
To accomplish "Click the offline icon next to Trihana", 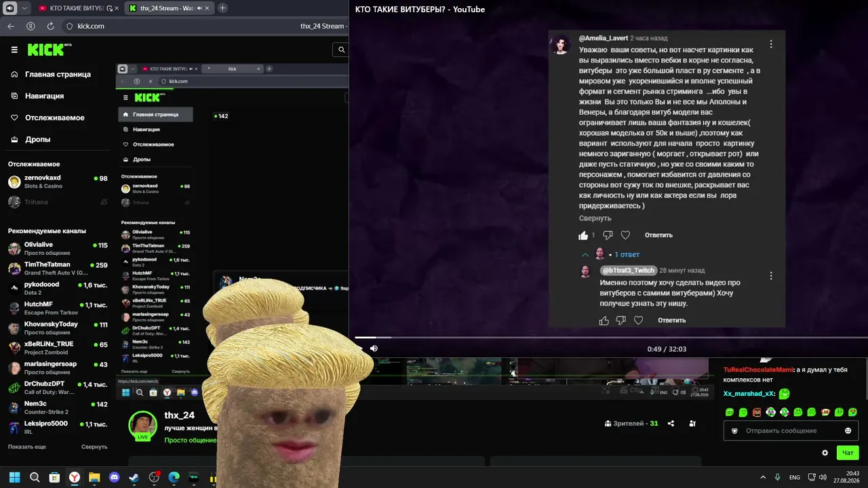I will pyautogui.click(x=104, y=202).
